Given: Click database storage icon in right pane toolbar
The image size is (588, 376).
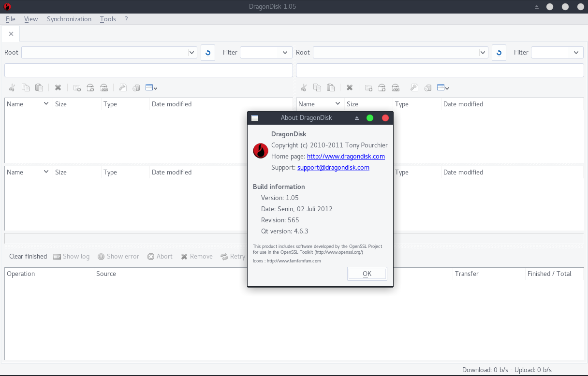Looking at the screenshot, I should (x=428, y=87).
